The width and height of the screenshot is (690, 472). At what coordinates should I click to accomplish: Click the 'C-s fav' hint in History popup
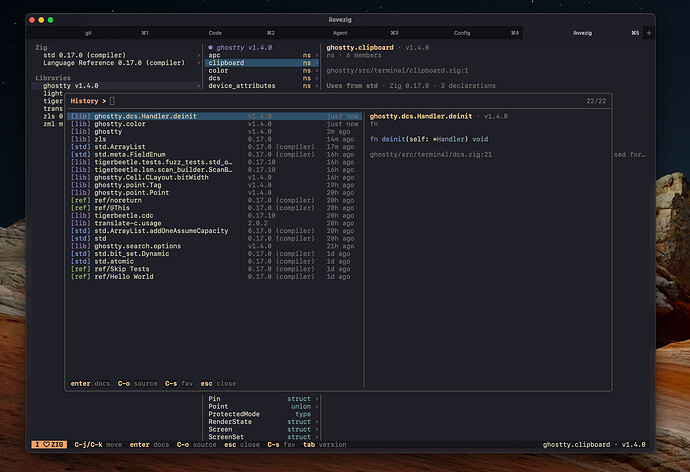179,384
